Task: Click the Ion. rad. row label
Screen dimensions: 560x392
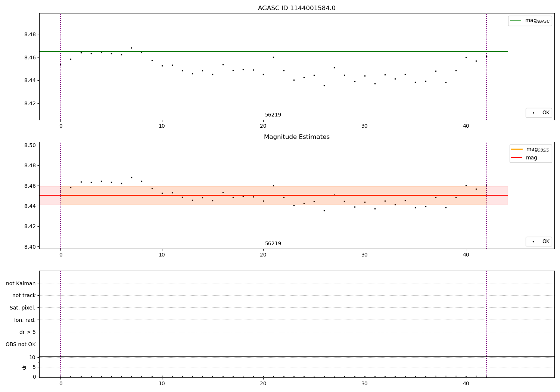Action: tap(25, 320)
